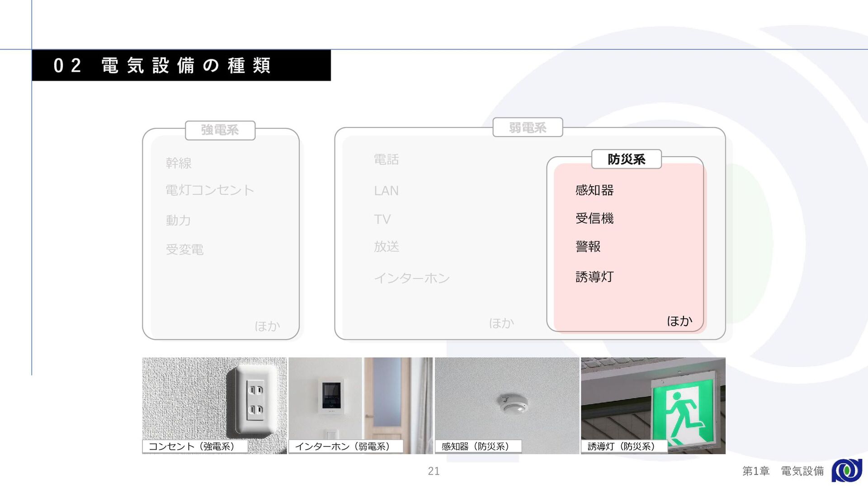Image resolution: width=868 pixels, height=488 pixels.
Task: Click the インターホン（弱電系） caption
Action: click(x=346, y=446)
